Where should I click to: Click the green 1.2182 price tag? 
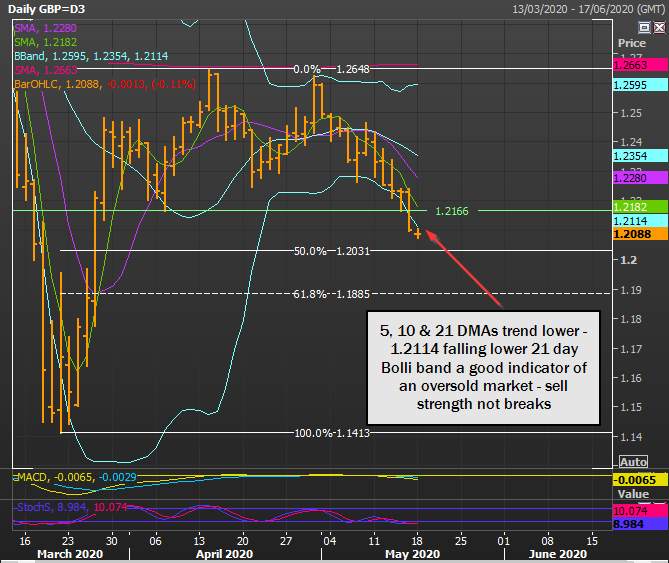tap(640, 207)
